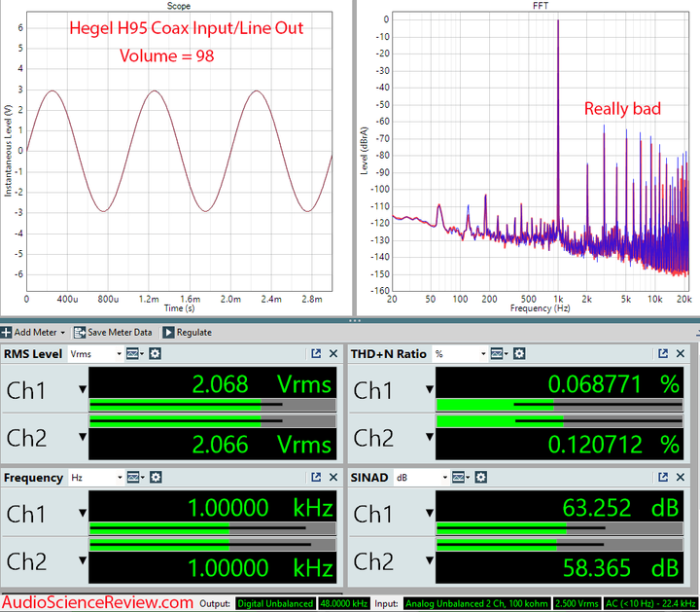Click the Add Meter plus icon
The image size is (700, 612).
[6, 333]
